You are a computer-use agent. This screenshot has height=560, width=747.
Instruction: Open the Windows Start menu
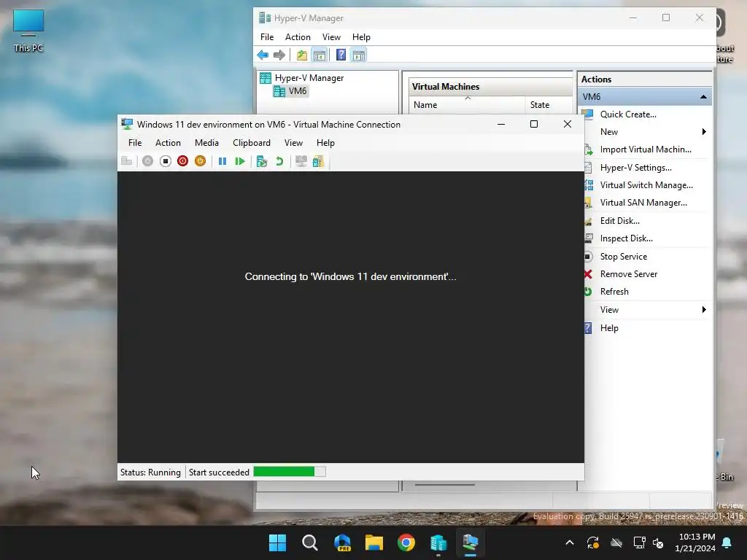[x=277, y=542]
